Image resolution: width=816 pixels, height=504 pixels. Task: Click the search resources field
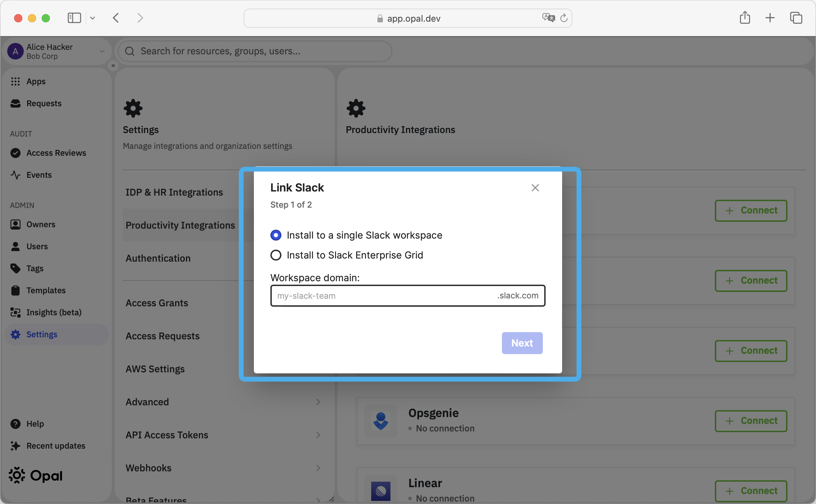pyautogui.click(x=255, y=51)
